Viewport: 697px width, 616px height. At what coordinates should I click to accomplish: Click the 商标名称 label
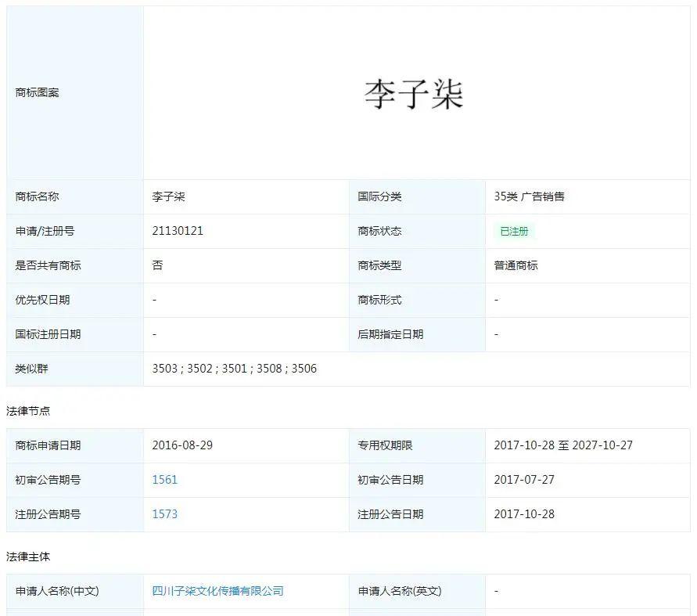37,196
